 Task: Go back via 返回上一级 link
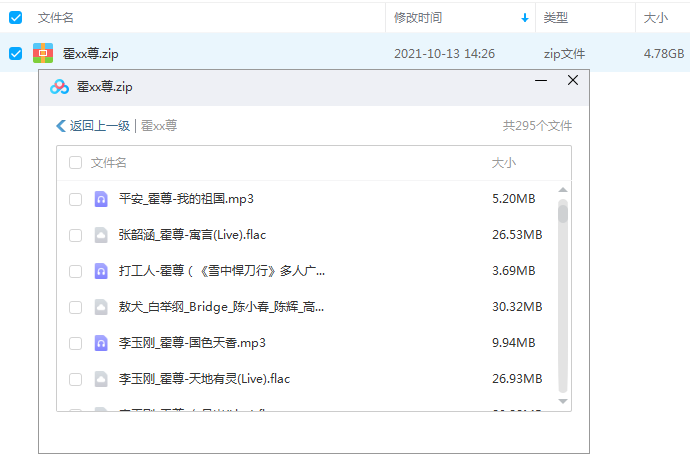click(x=93, y=126)
